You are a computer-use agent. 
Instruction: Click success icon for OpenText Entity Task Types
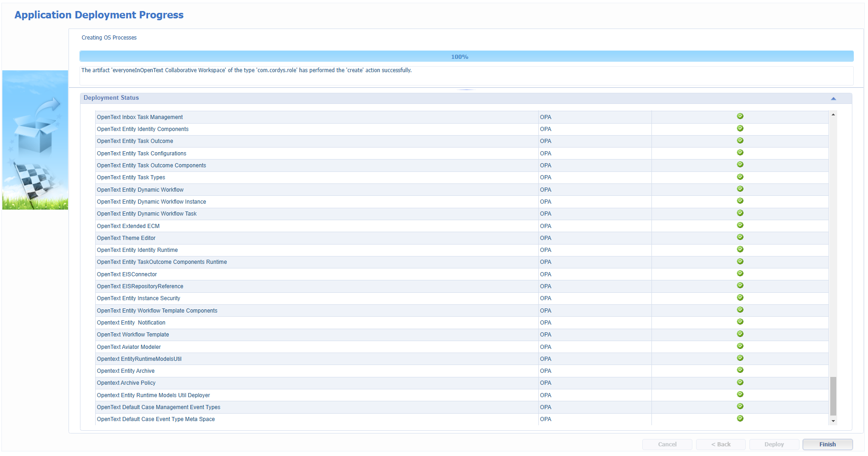tap(740, 177)
